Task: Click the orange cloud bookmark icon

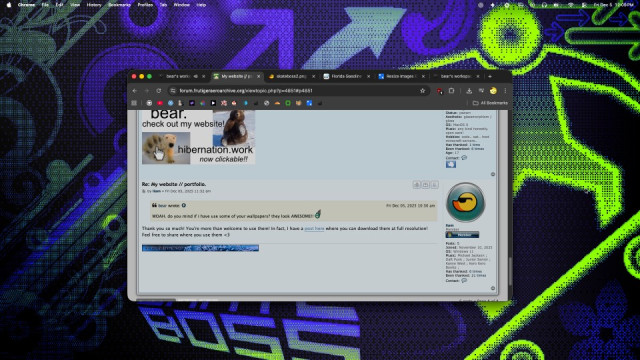Action: pos(277,103)
